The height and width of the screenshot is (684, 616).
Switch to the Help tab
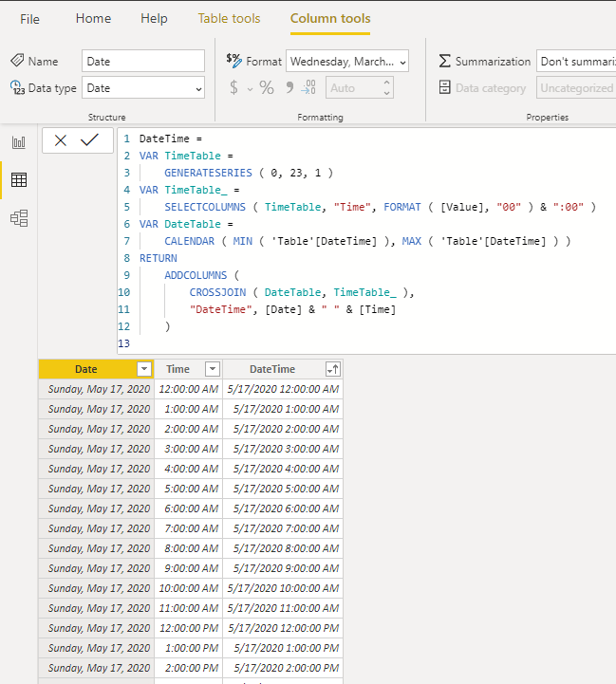tap(154, 18)
